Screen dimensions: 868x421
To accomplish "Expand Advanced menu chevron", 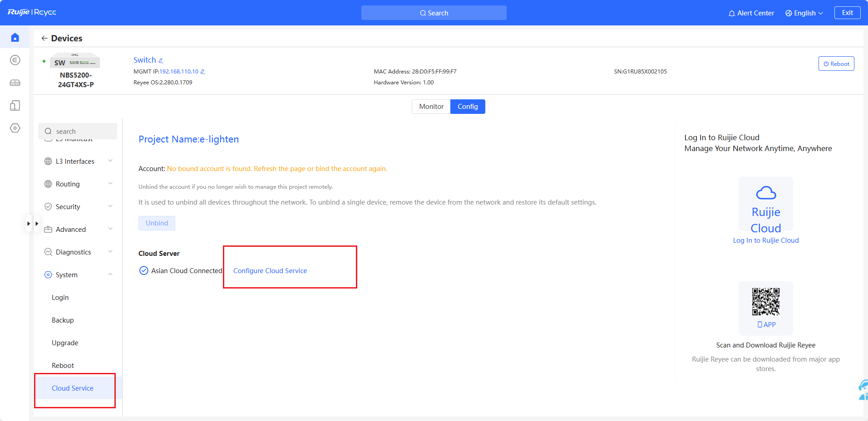I will (110, 229).
